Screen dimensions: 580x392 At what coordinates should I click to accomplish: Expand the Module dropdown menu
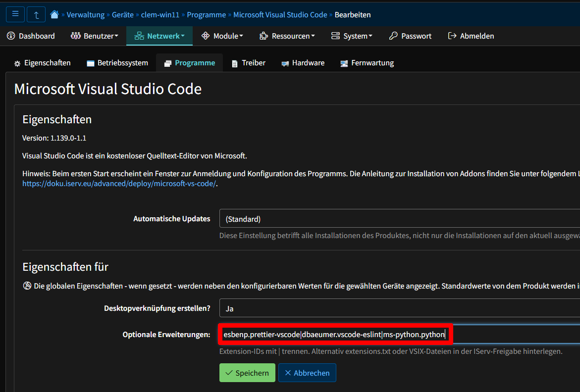[x=222, y=36]
